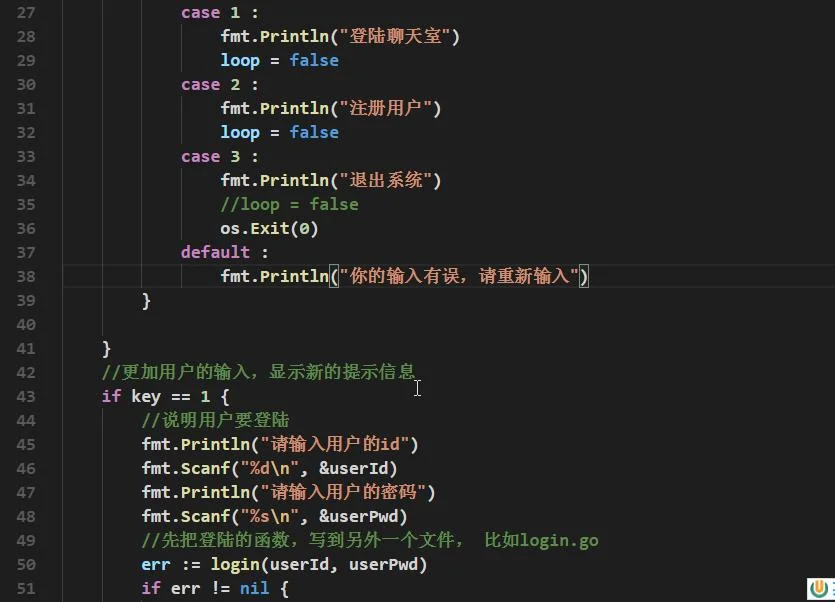Click empty line number 40 in the gutter
The image size is (835, 602).
[26, 324]
